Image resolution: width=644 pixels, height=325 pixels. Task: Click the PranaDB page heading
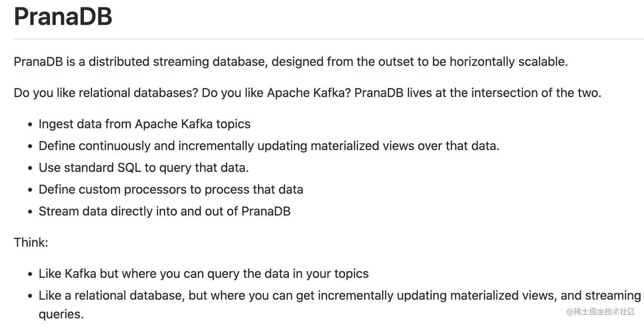tap(63, 16)
